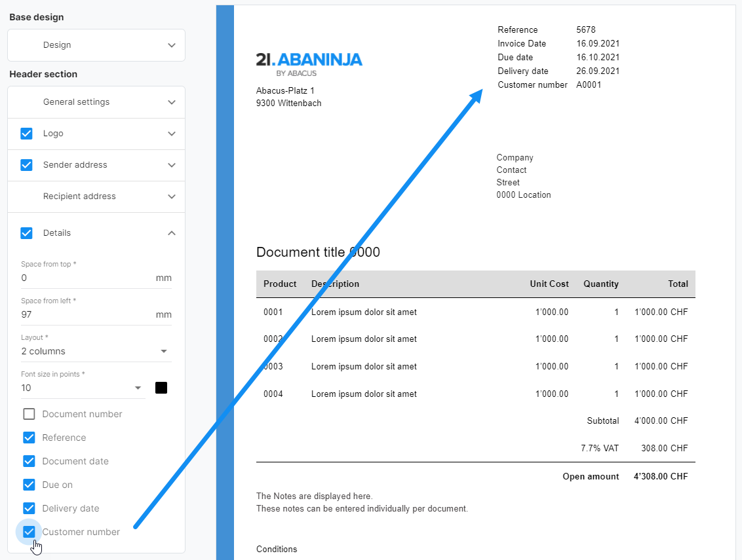Open the black font color swatch
Viewport: 742px width, 560px height.
[x=161, y=388]
